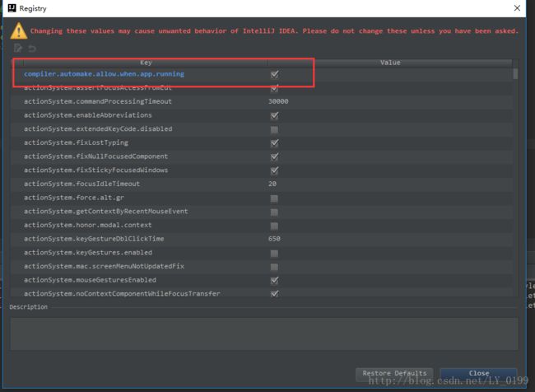Close the Registry dialog with the X
Viewport: 535px width, 392px height.
pos(517,8)
